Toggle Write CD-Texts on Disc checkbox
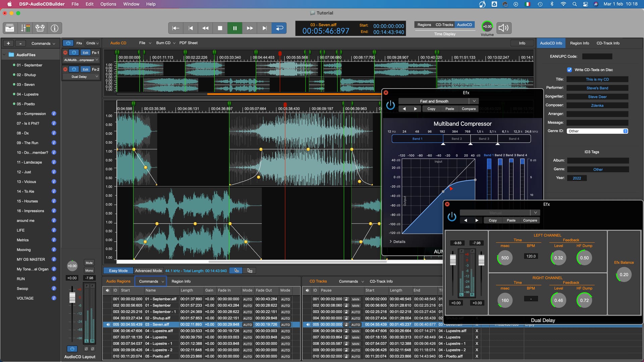644x362 pixels. (569, 70)
